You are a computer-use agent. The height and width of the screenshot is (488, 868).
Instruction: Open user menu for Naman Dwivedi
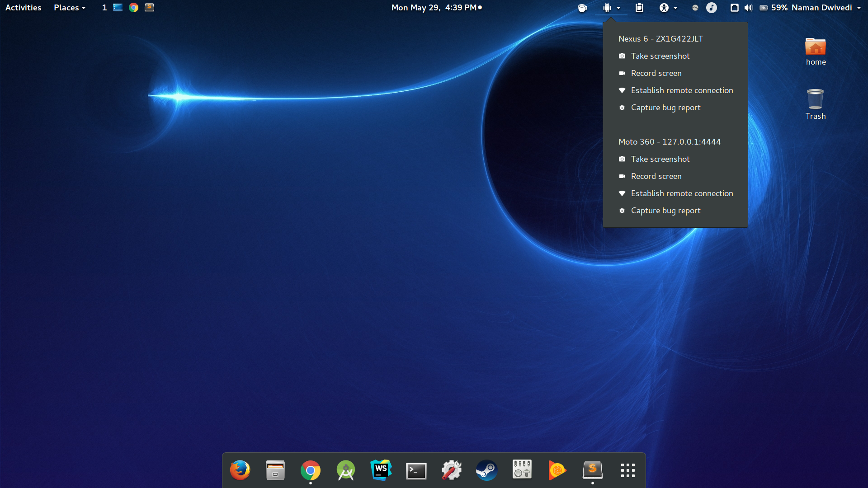[x=826, y=8]
